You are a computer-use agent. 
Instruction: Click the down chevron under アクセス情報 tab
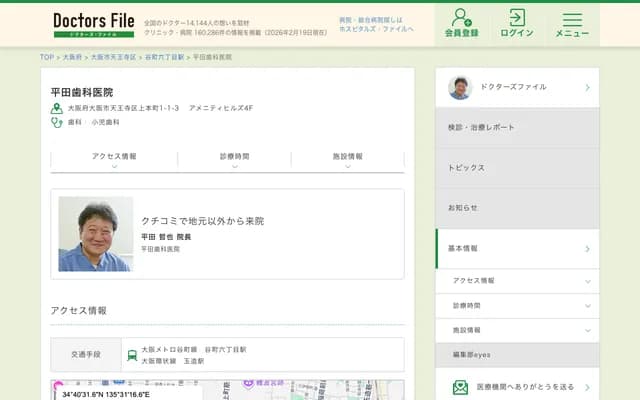point(114,166)
